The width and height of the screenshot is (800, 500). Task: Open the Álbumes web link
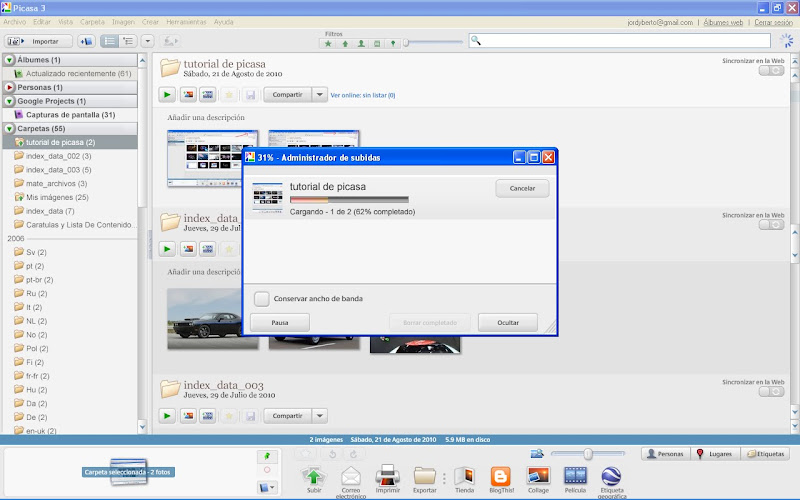pos(723,22)
